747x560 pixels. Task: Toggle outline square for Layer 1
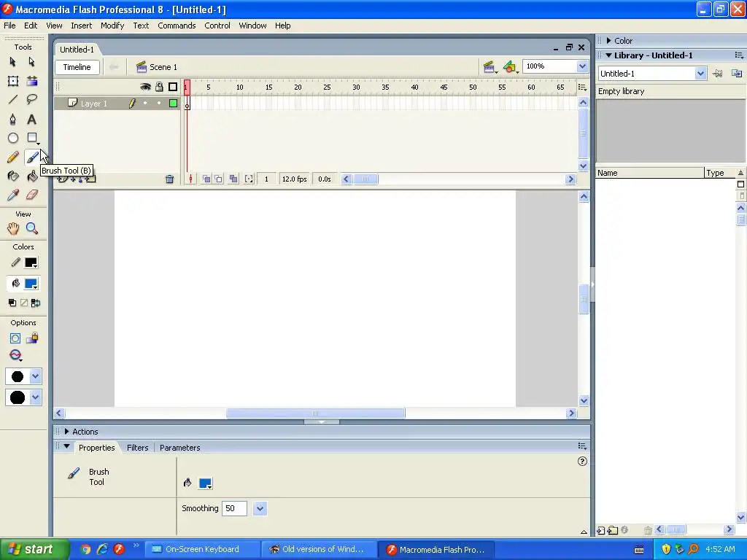coord(173,104)
